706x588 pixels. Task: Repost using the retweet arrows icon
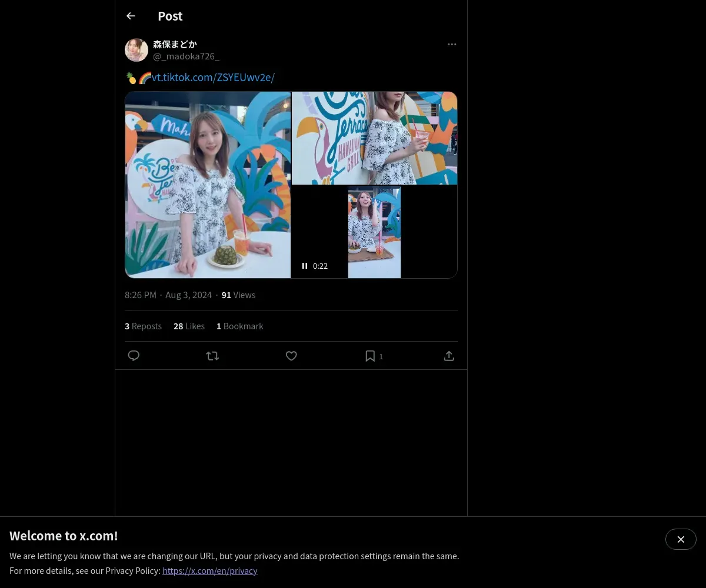pyautogui.click(x=212, y=356)
